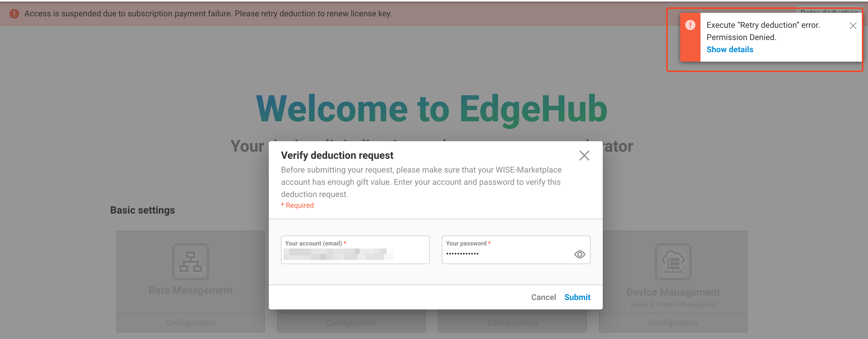
Task: Click the required asterisk next to Your account
Action: pyautogui.click(x=345, y=243)
